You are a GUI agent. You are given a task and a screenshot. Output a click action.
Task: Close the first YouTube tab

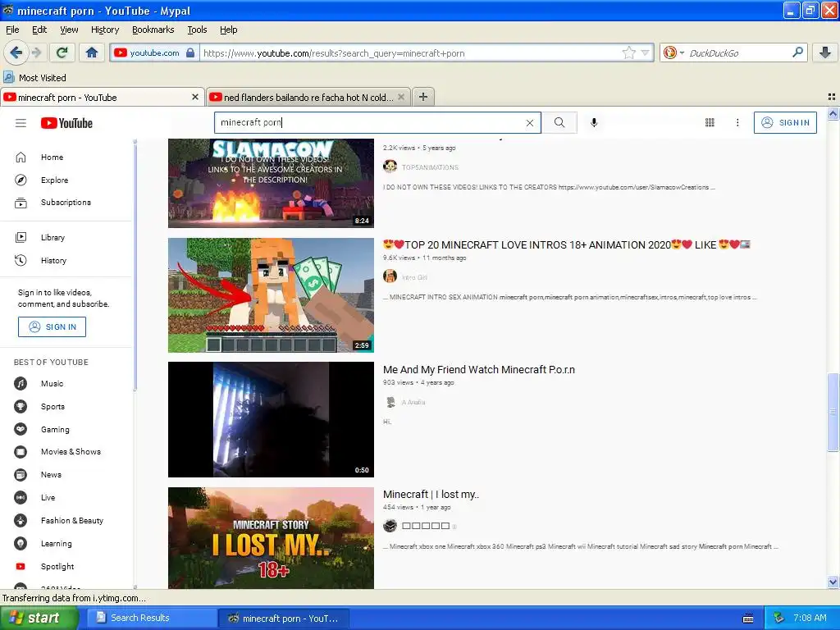195,97
